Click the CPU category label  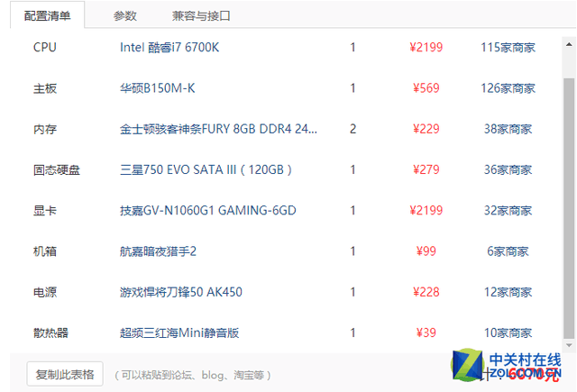click(x=45, y=48)
